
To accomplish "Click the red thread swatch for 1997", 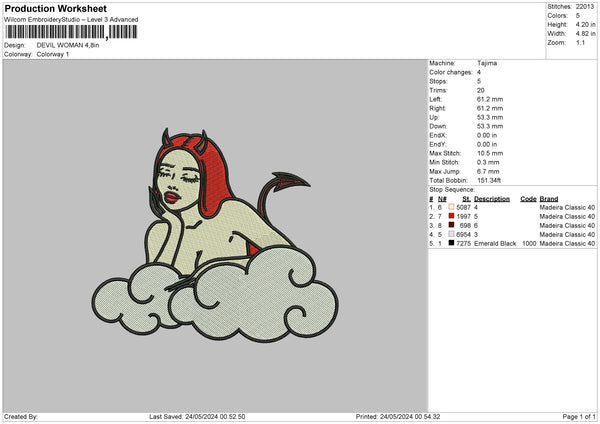I will 451,216.
